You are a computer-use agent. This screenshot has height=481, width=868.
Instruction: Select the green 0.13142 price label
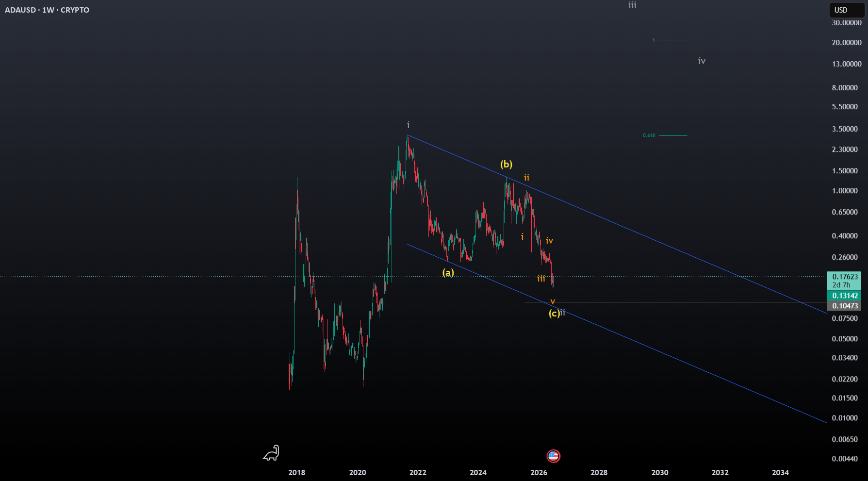pyautogui.click(x=845, y=296)
